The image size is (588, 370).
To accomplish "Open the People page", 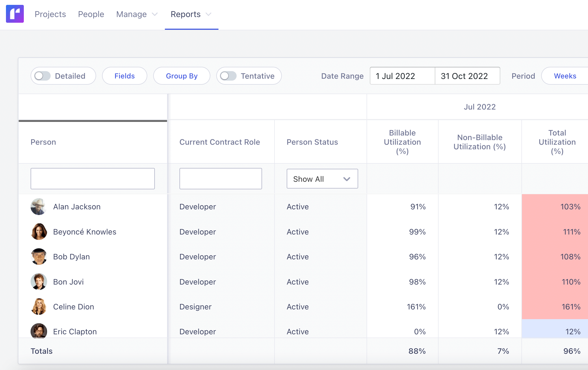I will [91, 14].
